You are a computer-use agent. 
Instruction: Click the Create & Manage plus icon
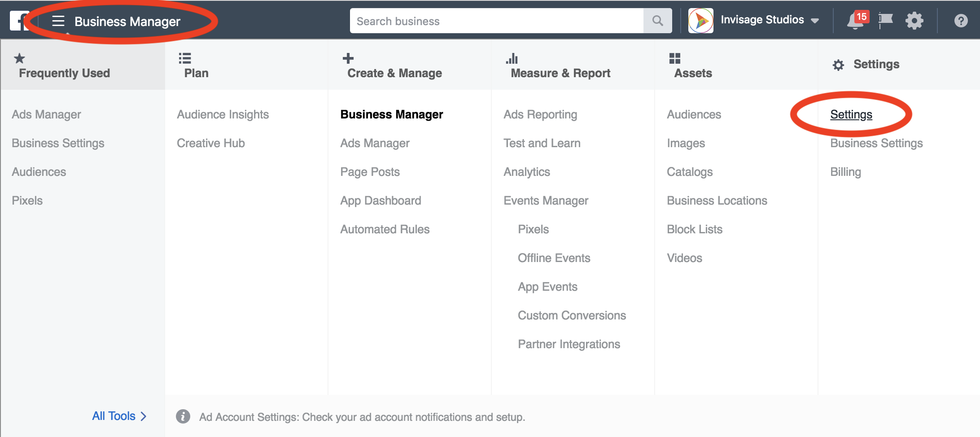(x=348, y=58)
